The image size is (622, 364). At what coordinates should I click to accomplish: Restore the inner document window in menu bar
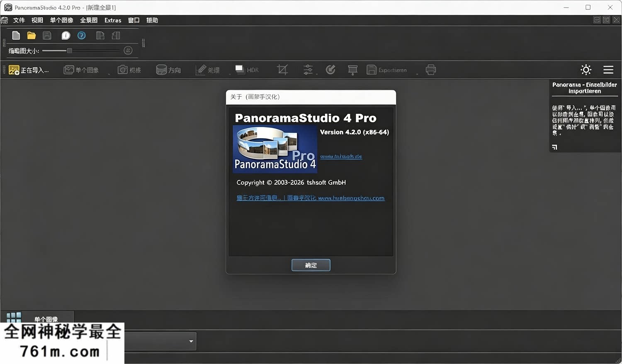click(606, 20)
